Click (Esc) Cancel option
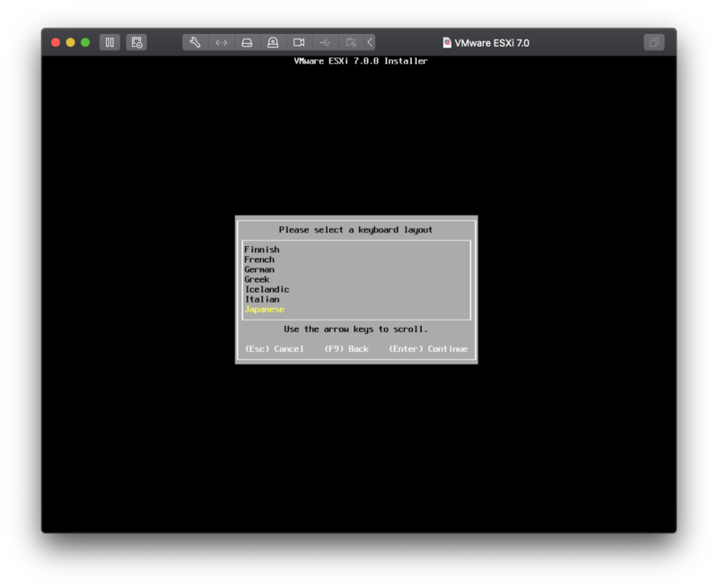This screenshot has height=588, width=718. click(275, 349)
